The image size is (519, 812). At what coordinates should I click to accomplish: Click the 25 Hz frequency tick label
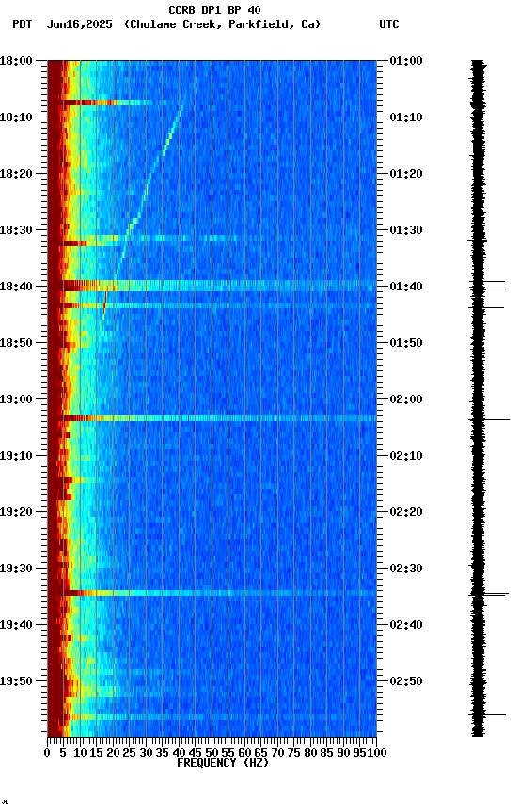tap(129, 753)
